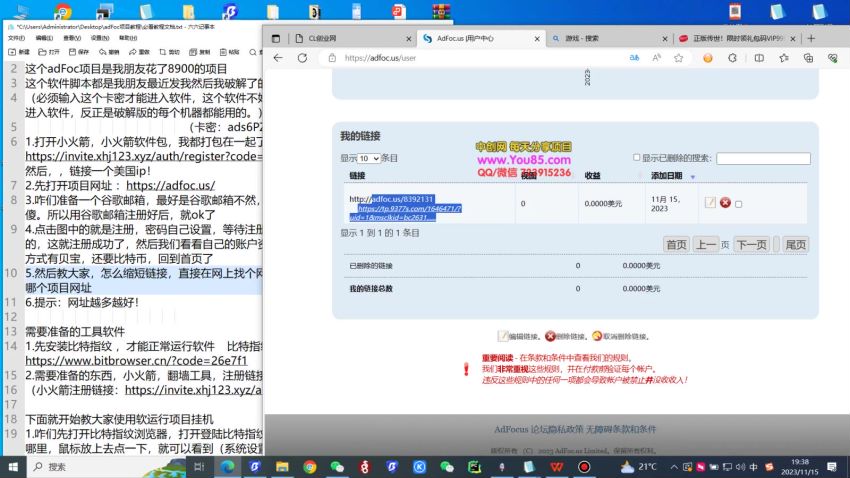Tick the checkbox in the link row
Screen dimensions: 850x478
[738, 204]
